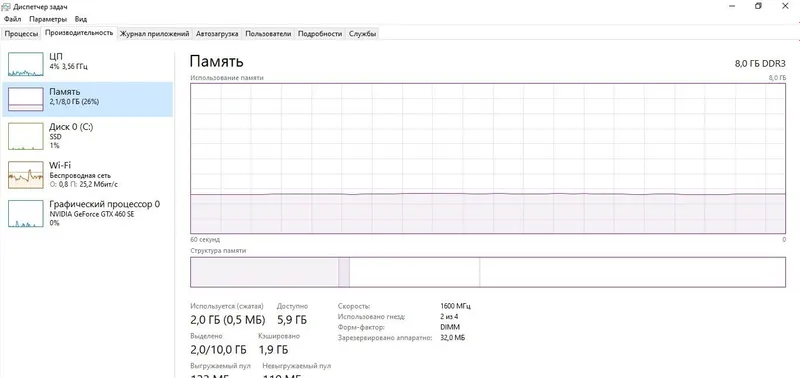Screen dimensions: 800x378
Task: Switch to the Автозагрузка tab
Action: point(217,34)
